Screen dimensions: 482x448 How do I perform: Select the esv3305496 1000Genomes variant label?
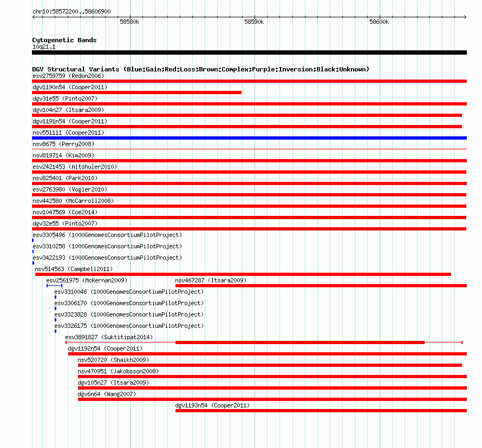107,235
